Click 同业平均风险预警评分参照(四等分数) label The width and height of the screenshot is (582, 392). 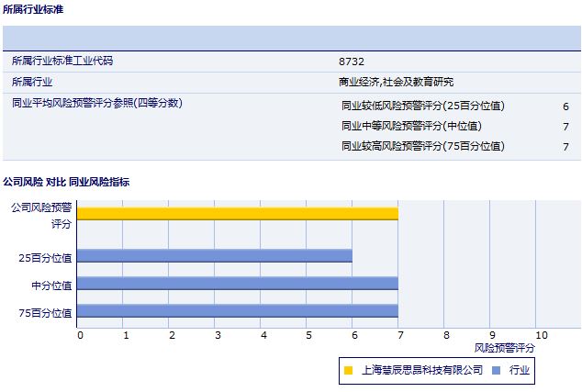[97, 103]
